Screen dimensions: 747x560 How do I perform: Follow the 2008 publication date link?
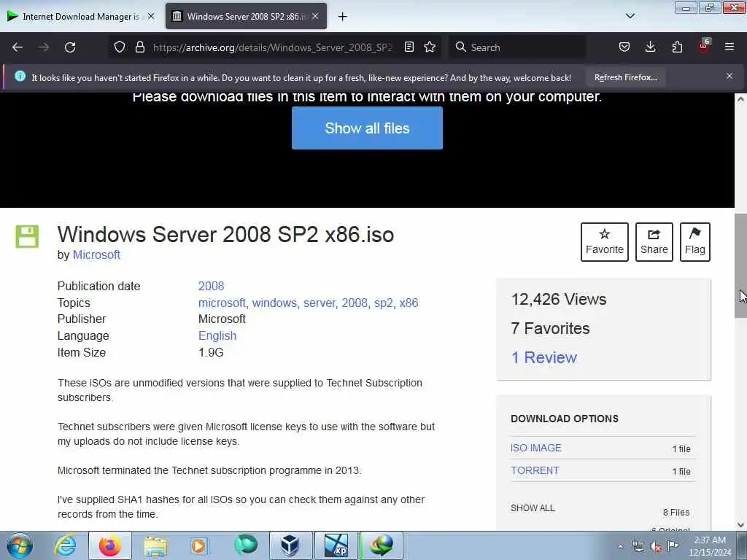(x=211, y=286)
